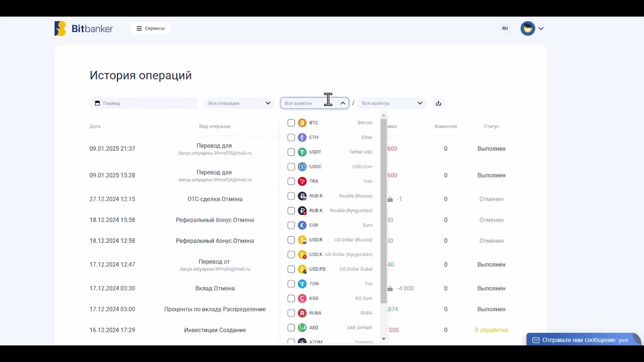Click the 09.01.2025 21:37 date cell
This screenshot has height=362, width=644.
112,149
